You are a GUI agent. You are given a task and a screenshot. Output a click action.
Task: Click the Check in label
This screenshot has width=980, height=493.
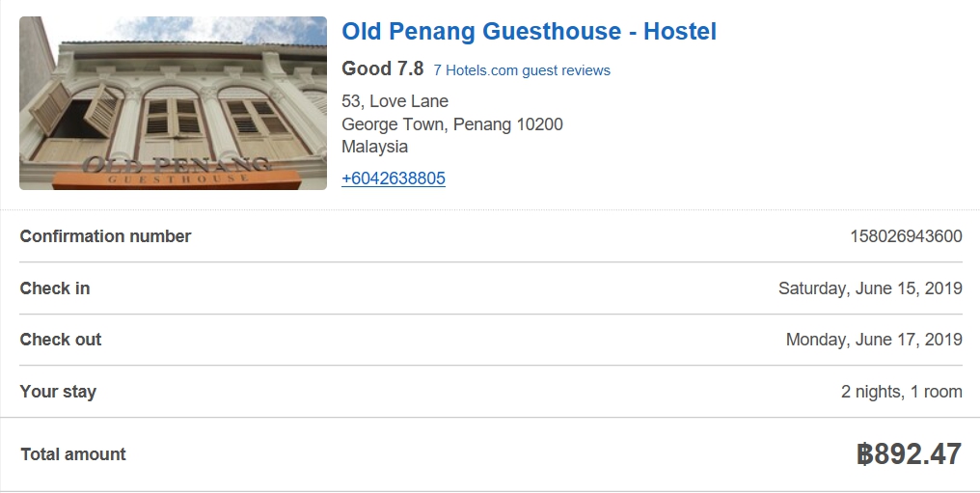[x=55, y=288]
